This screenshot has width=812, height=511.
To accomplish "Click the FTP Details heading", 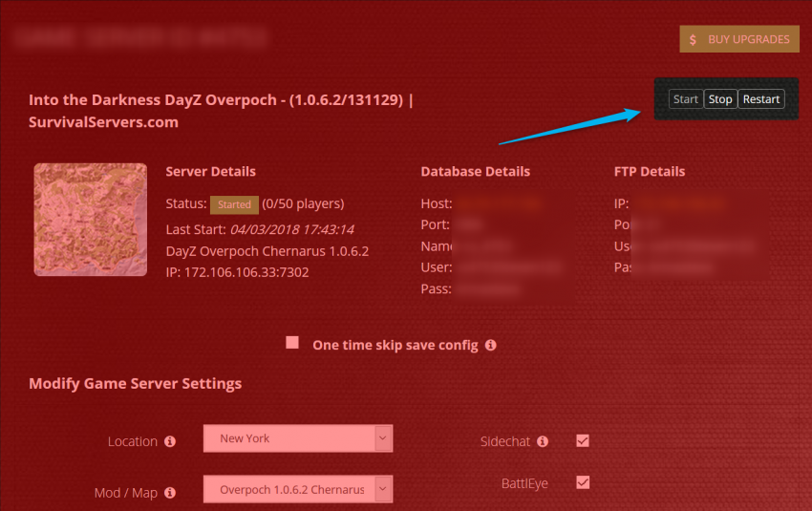I will [x=650, y=171].
